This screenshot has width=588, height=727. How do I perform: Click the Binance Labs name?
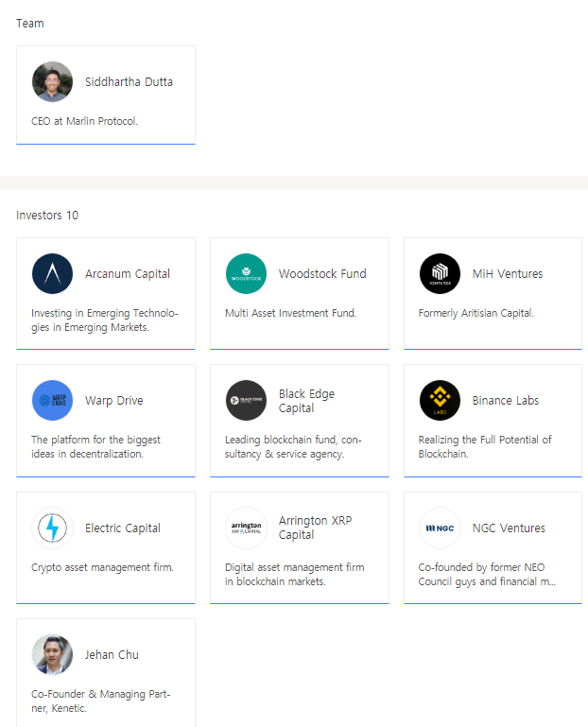click(x=506, y=401)
